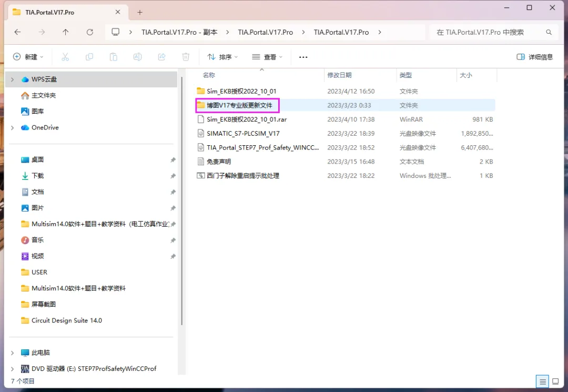The height and width of the screenshot is (392, 568).
Task: Click the Rename icon in toolbar
Action: [x=138, y=57]
